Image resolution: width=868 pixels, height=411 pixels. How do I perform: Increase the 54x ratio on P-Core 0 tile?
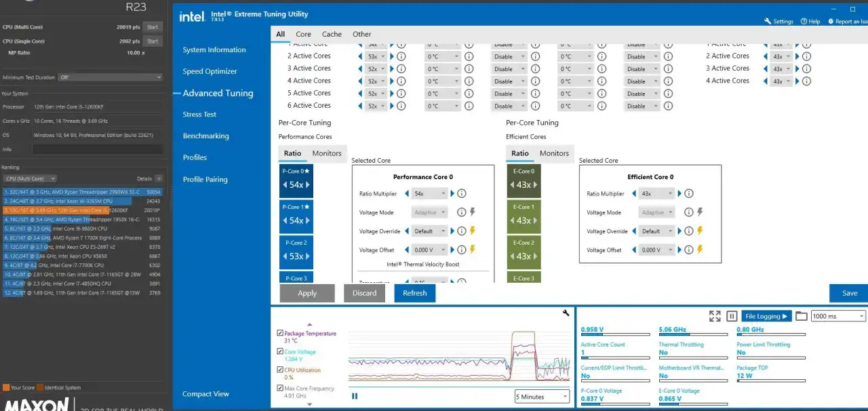tap(308, 184)
